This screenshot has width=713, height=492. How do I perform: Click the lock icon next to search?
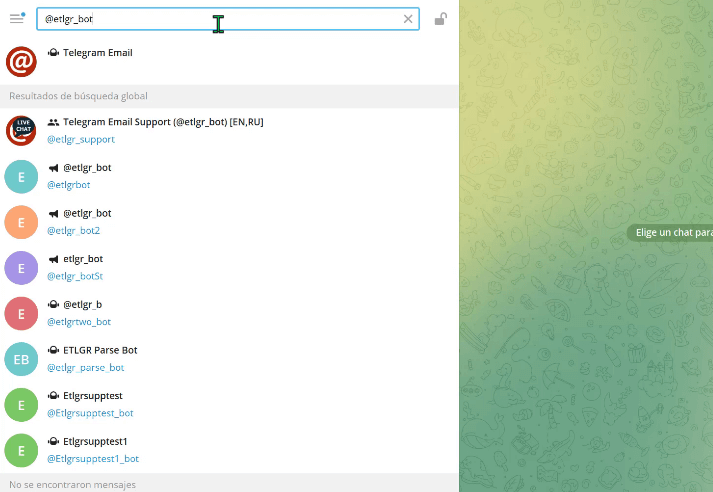441,19
